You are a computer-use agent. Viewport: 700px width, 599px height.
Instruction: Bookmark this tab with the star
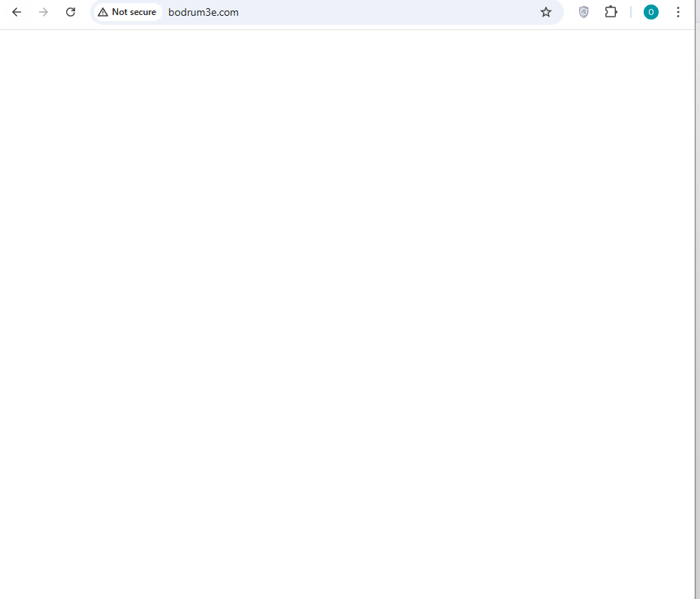(x=545, y=12)
